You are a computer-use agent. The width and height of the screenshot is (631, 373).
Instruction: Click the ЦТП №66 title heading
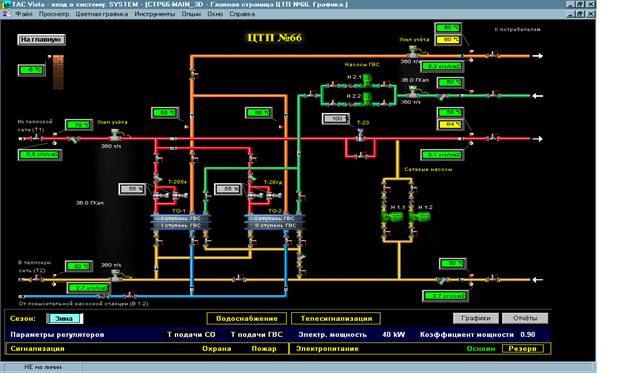(274, 37)
